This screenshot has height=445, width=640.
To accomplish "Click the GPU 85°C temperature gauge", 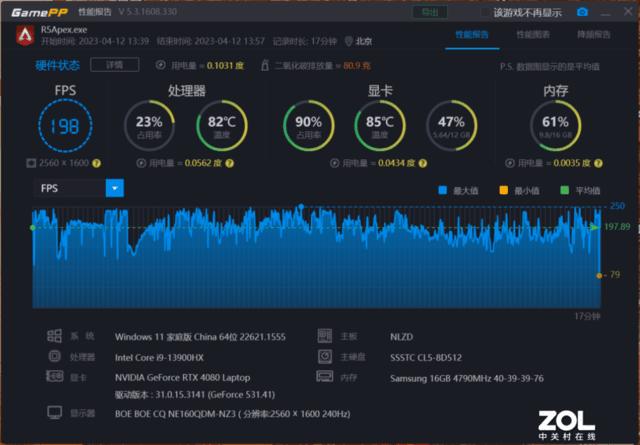I will [x=380, y=125].
